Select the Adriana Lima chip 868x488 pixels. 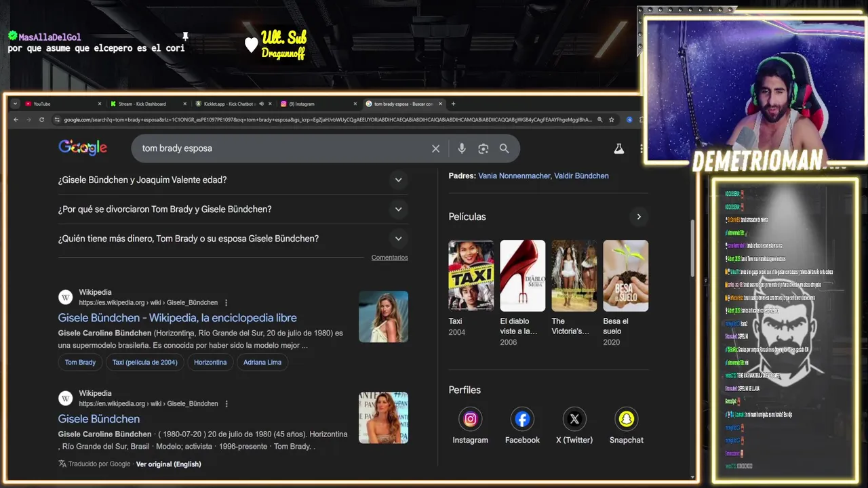[x=262, y=363]
